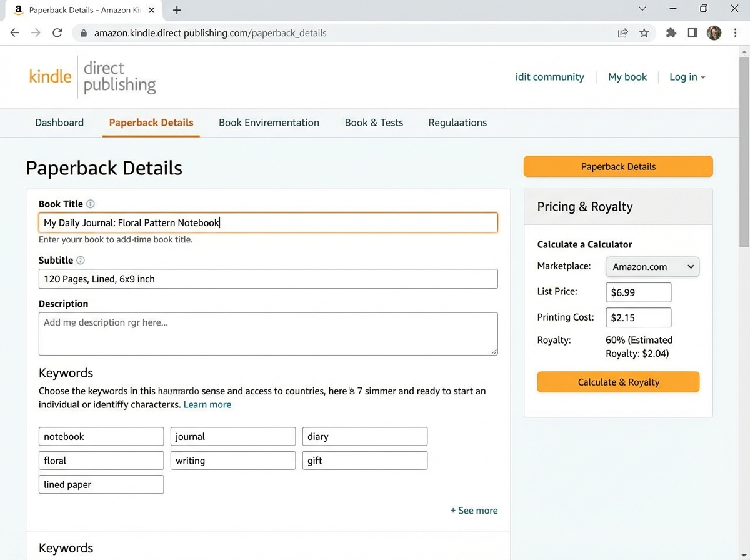750x560 pixels.
Task: Switch to the Dashboard tab
Action: pos(59,122)
